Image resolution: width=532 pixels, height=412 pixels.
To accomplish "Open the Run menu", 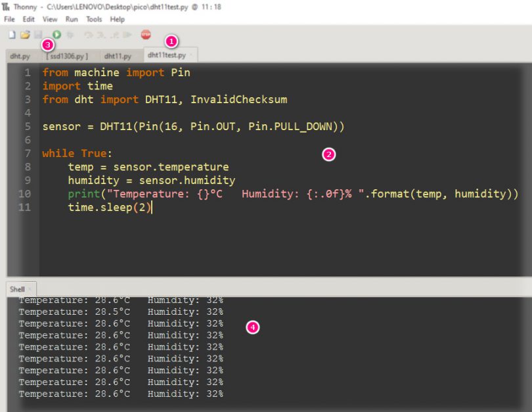I will tap(72, 20).
